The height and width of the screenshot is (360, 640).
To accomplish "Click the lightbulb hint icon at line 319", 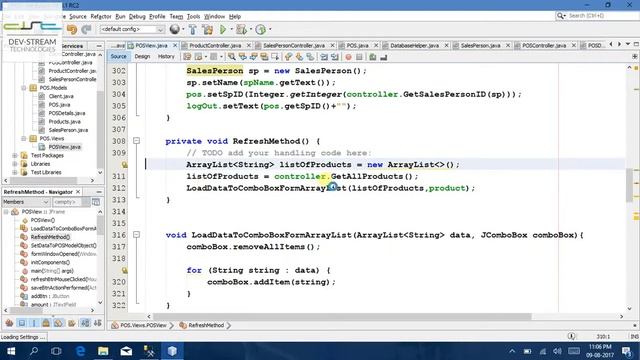I will pos(124,270).
